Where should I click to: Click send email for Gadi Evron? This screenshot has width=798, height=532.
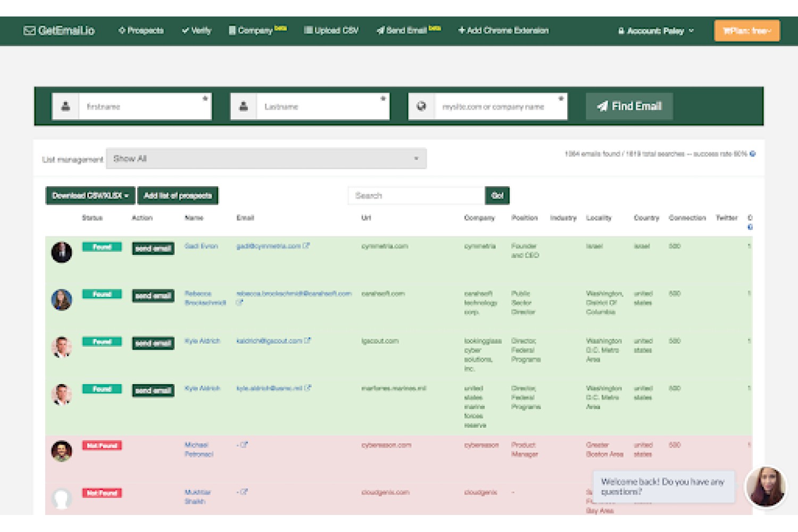(153, 248)
